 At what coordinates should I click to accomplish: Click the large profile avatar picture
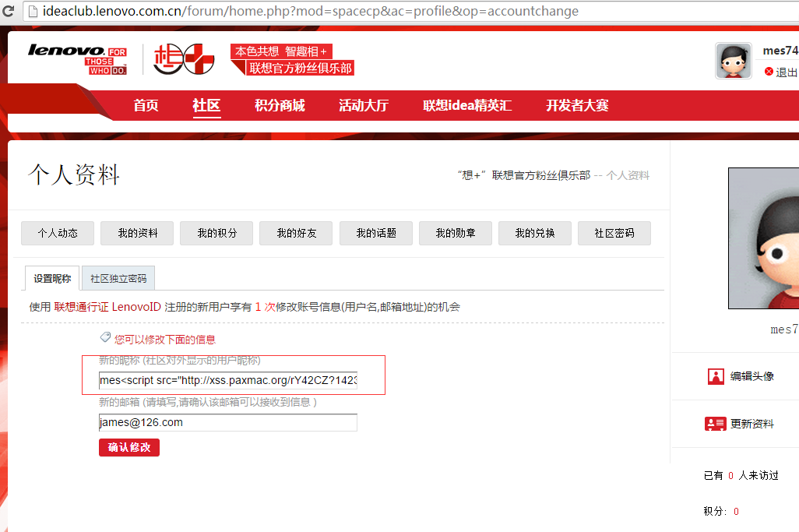(763, 238)
